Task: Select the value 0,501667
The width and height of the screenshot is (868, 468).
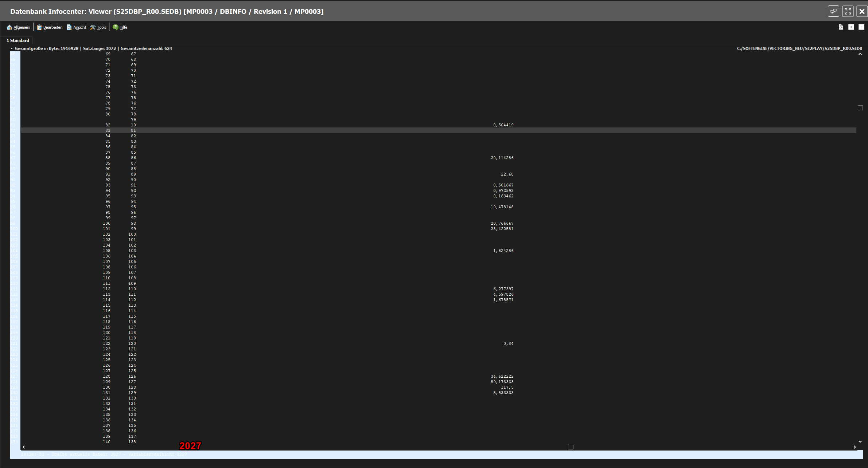Action: pos(503,185)
